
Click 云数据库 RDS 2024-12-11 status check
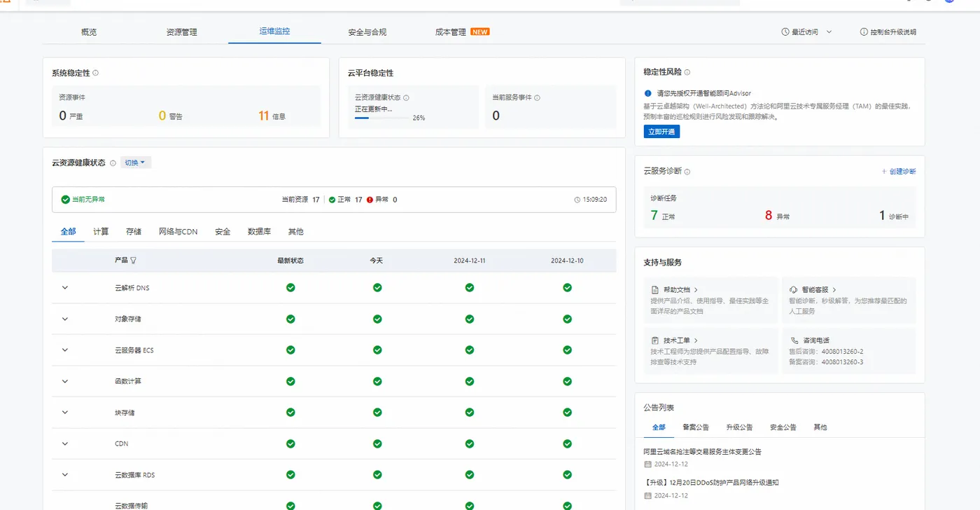click(470, 475)
